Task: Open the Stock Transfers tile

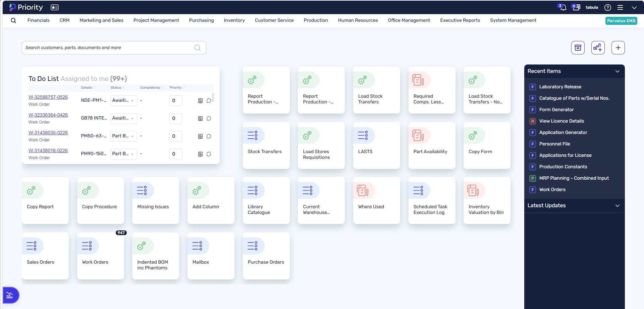Action: pos(266,145)
